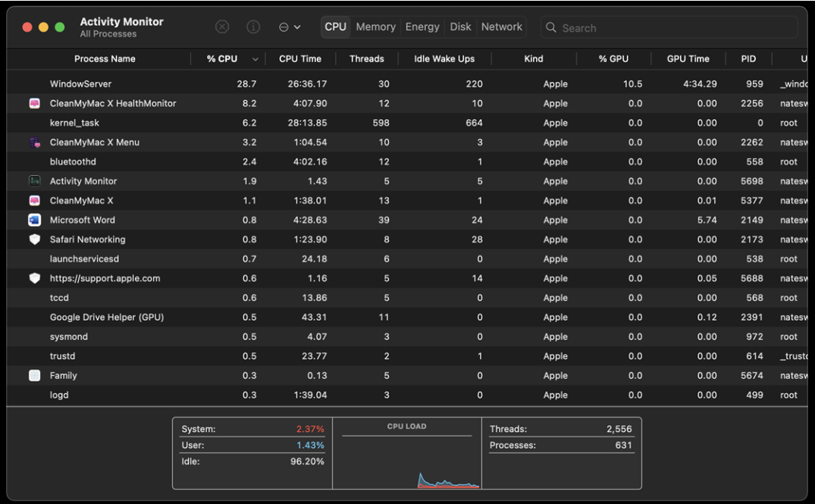Click the CleanMyMac X Menu icon
The height and width of the screenshot is (504, 815).
[x=34, y=142]
